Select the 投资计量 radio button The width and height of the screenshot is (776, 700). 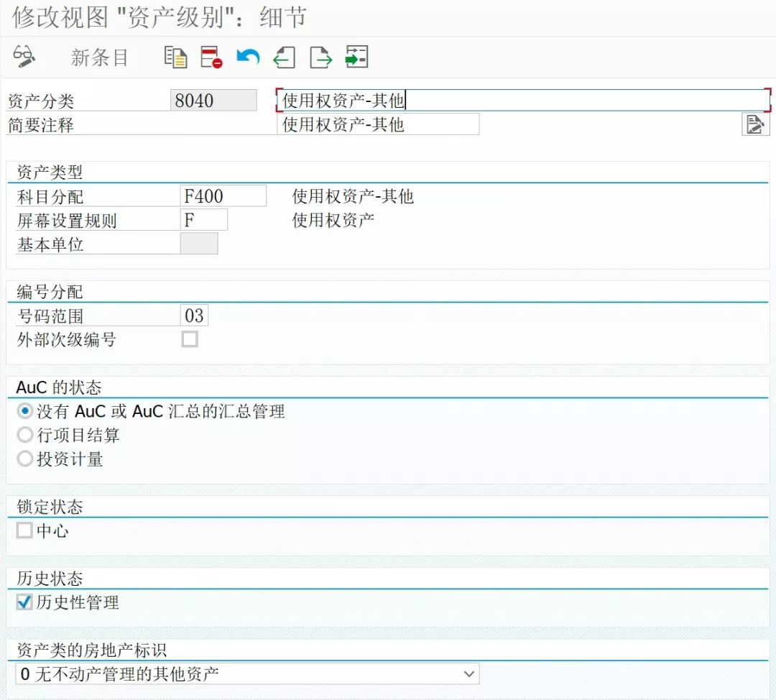coord(24,459)
